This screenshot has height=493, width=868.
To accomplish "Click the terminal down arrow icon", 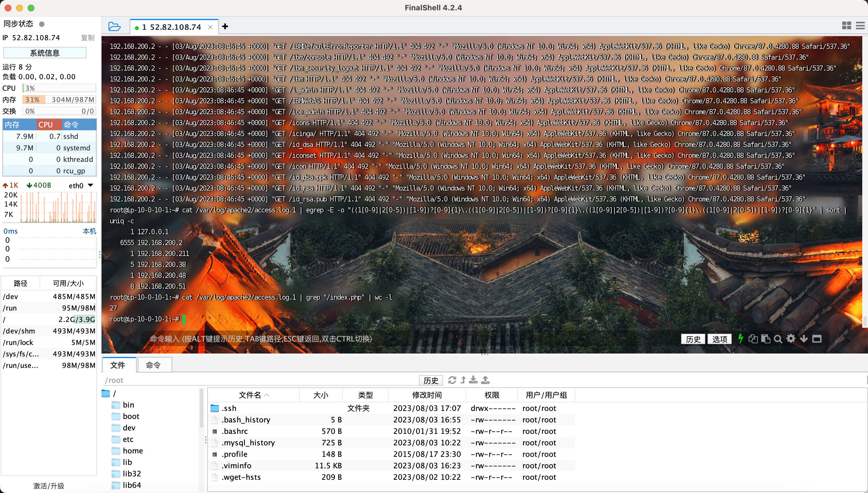I will tap(804, 339).
